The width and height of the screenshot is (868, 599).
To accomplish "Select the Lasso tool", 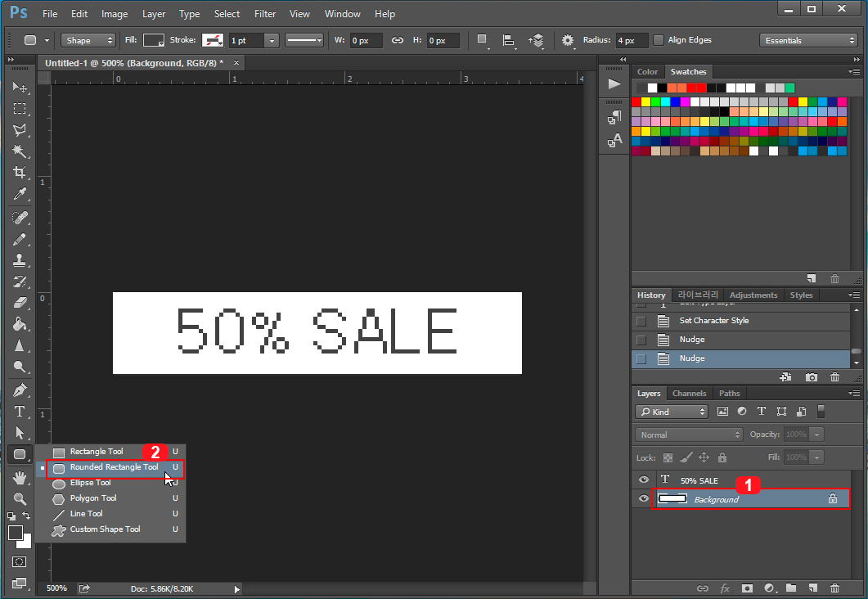I will pos(20,130).
